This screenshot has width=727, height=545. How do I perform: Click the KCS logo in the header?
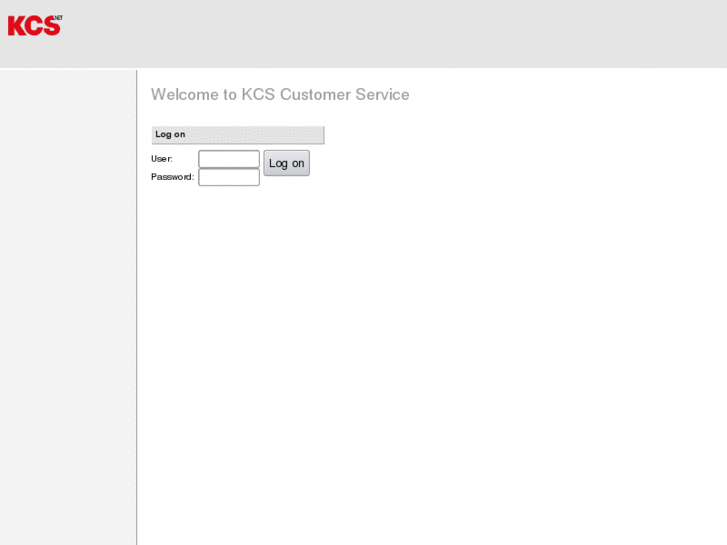(x=35, y=26)
